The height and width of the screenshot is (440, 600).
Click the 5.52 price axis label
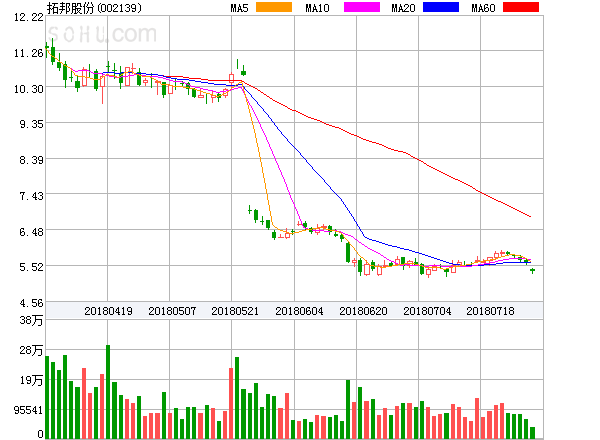click(x=31, y=267)
